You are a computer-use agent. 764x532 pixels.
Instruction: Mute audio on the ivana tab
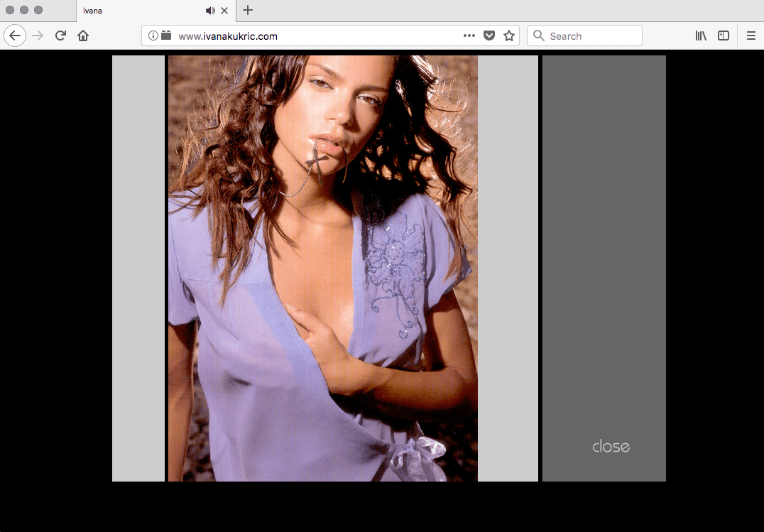pos(210,11)
